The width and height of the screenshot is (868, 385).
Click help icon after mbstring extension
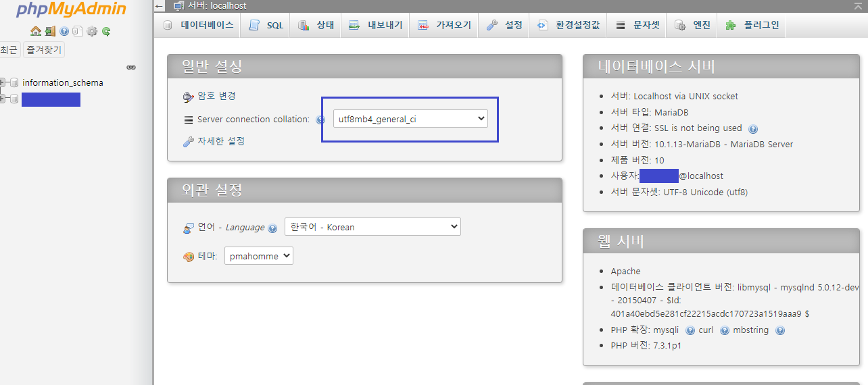coord(780,330)
